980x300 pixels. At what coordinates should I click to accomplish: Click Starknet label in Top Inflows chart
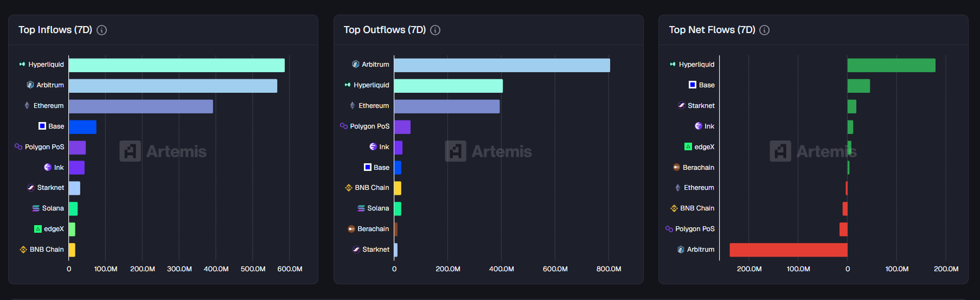click(x=50, y=188)
